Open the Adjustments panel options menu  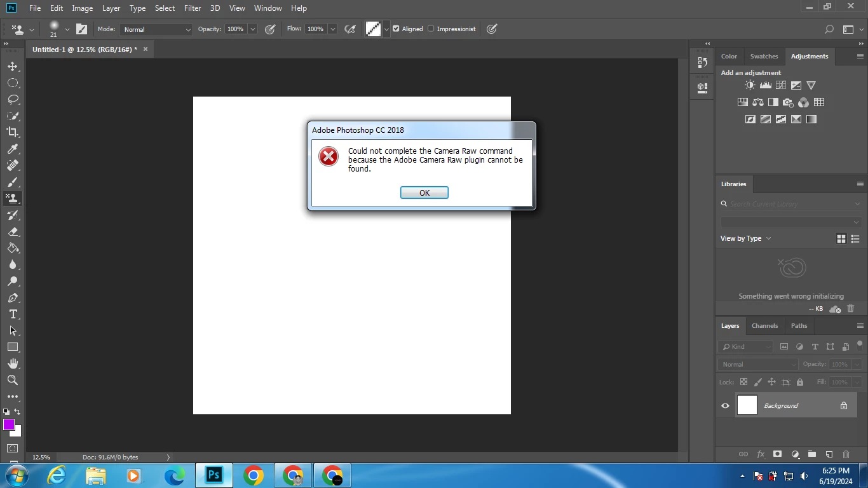point(860,56)
